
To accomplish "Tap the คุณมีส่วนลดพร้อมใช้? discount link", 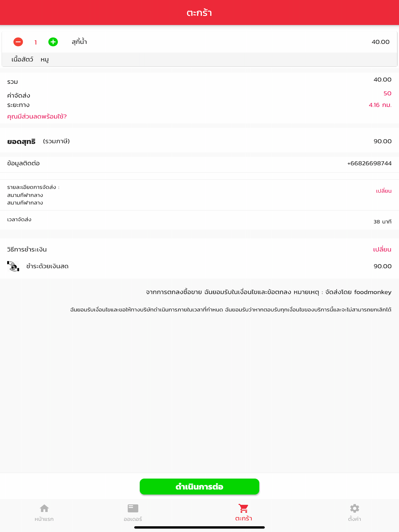I will pyautogui.click(x=37, y=116).
